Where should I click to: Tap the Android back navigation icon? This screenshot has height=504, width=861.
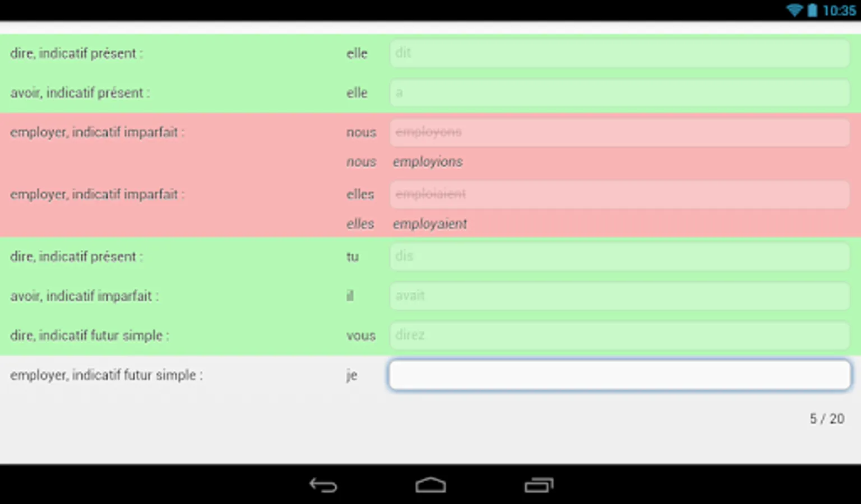(x=323, y=485)
